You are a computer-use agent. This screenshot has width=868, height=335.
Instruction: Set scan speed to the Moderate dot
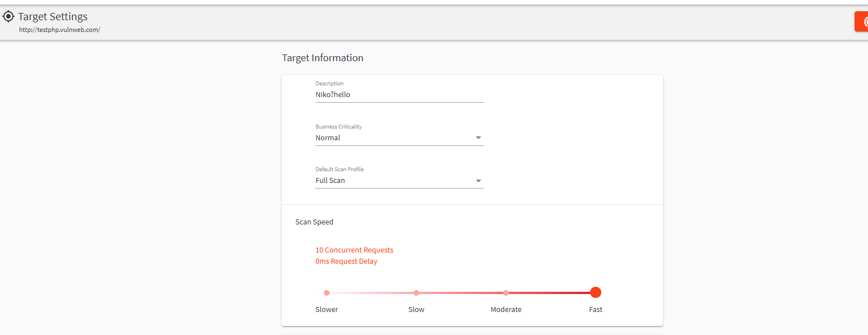(506, 293)
